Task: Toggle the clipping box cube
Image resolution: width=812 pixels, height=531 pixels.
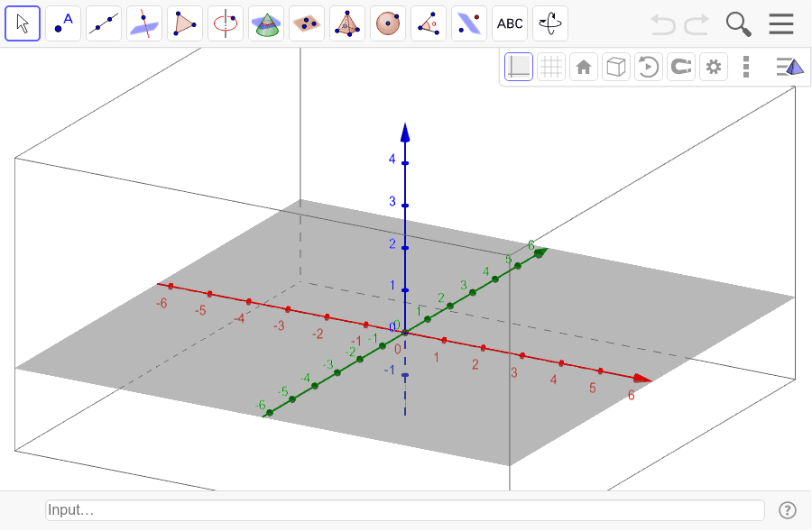Action: tap(615, 67)
